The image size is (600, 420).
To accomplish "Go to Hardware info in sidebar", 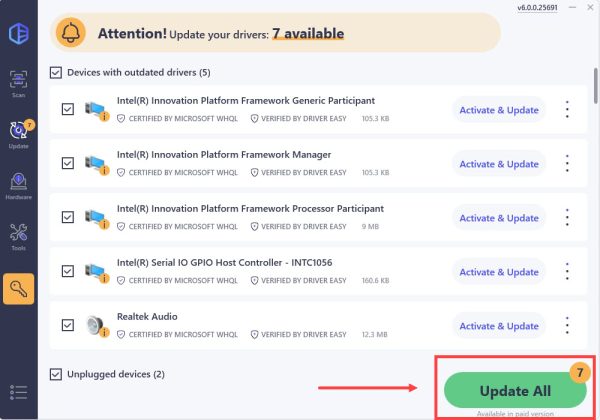I will (x=18, y=186).
